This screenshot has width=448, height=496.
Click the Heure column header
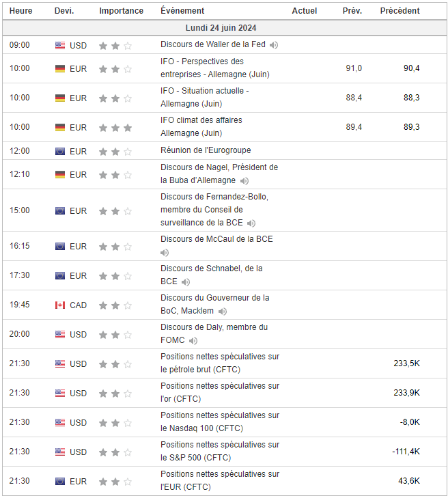click(x=20, y=11)
